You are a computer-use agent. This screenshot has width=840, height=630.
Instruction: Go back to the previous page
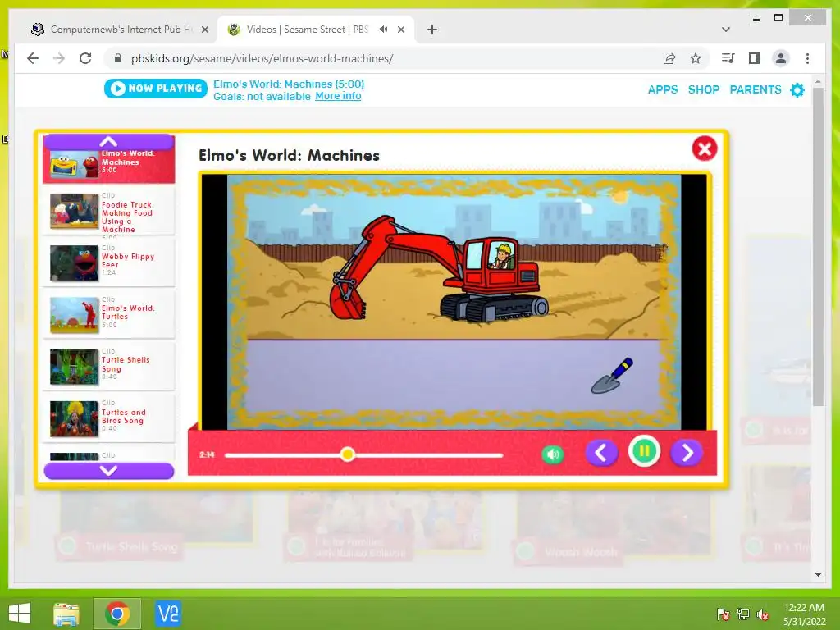(33, 58)
